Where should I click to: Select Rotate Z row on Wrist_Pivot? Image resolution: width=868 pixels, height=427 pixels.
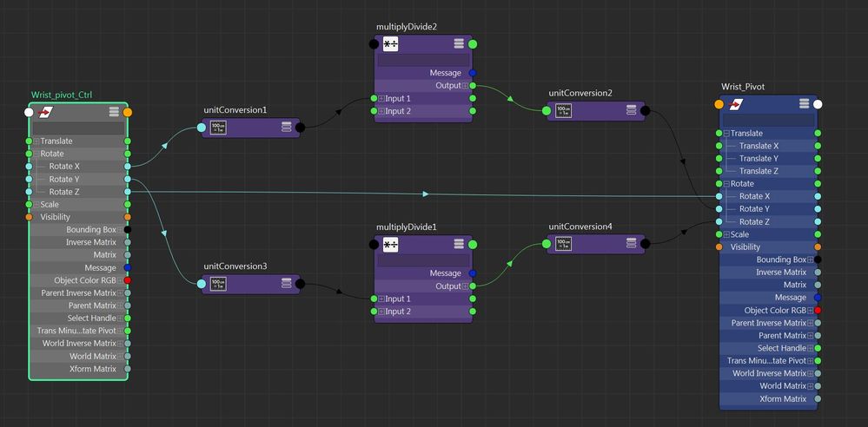click(768, 222)
